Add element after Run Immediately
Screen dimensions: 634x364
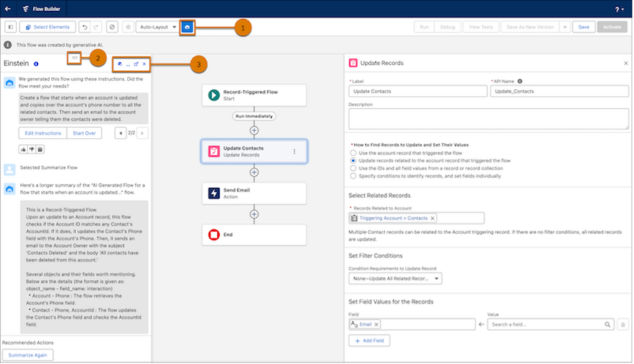click(254, 131)
